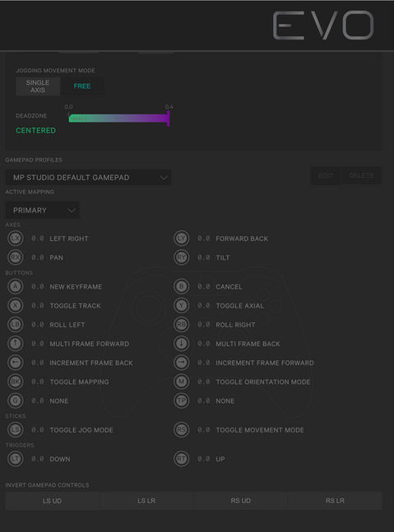Switch jogging mode to Free

click(x=82, y=86)
